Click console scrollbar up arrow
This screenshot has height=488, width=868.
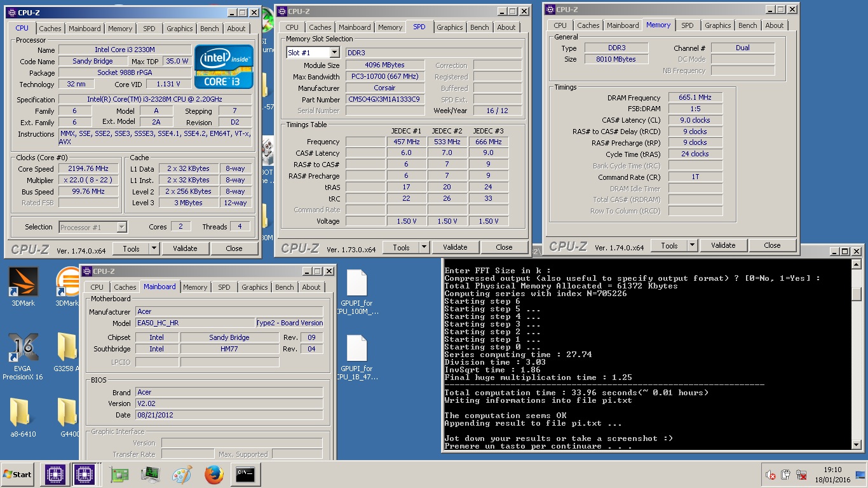[x=856, y=264]
